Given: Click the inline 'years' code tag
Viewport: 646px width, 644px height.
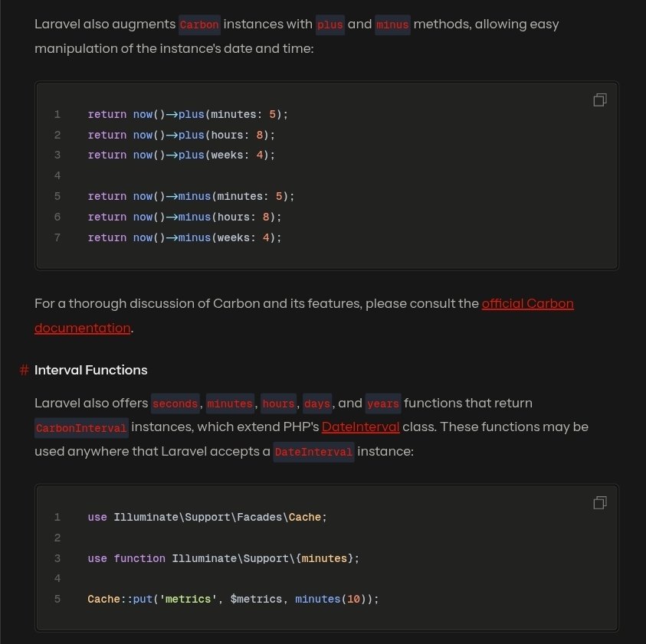Looking at the screenshot, I should click(x=383, y=404).
